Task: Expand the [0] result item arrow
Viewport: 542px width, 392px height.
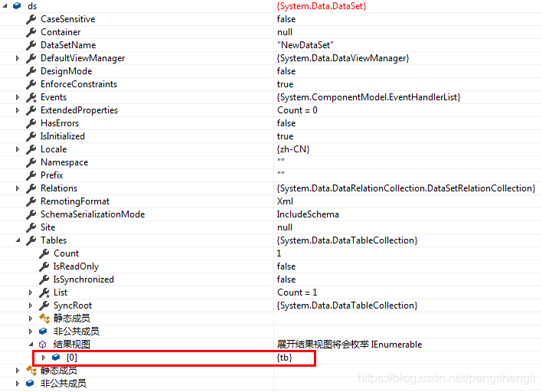Action: 43,358
